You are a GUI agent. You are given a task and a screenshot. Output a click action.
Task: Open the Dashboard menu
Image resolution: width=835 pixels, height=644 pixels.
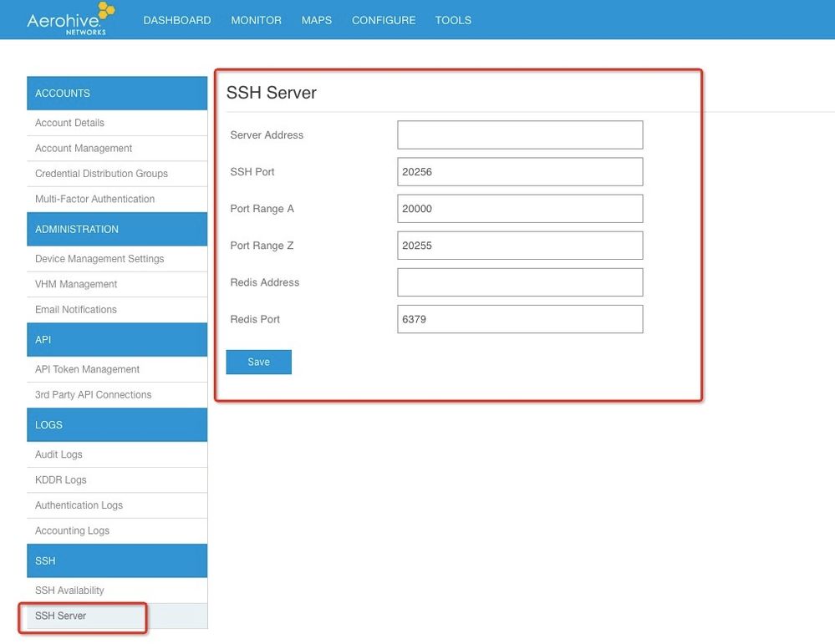[x=177, y=20]
